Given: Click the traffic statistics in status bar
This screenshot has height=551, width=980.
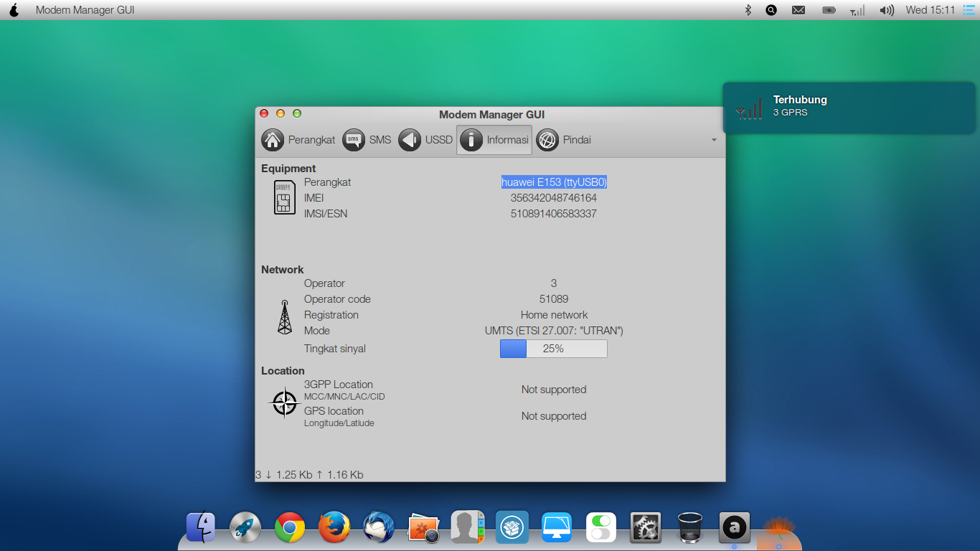Looking at the screenshot, I should coord(309,475).
